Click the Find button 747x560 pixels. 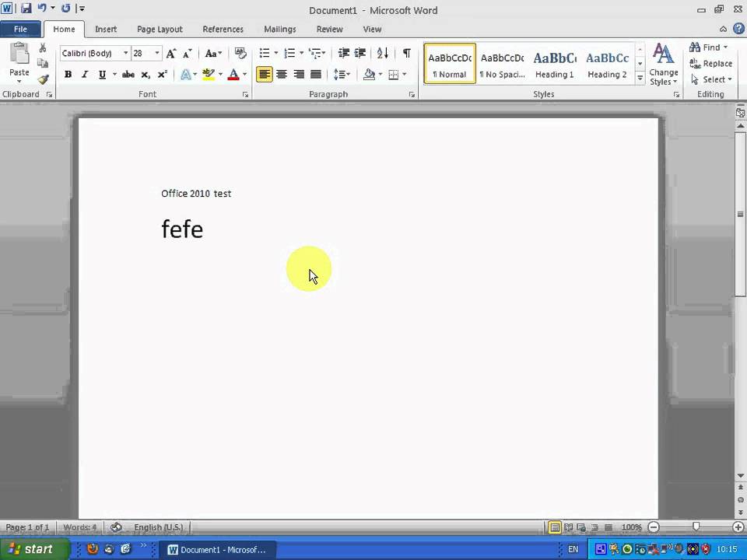[x=709, y=47]
